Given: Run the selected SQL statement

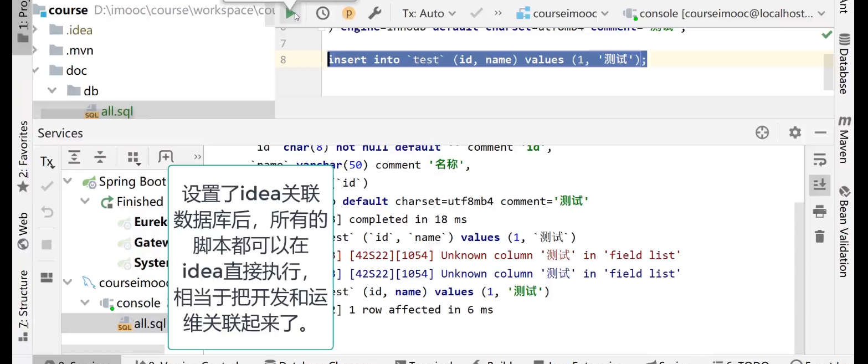Looking at the screenshot, I should pos(290,13).
